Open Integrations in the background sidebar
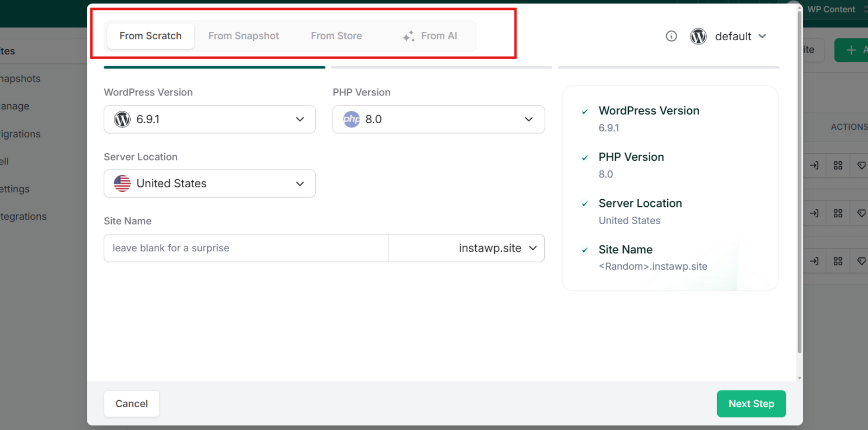 23,217
